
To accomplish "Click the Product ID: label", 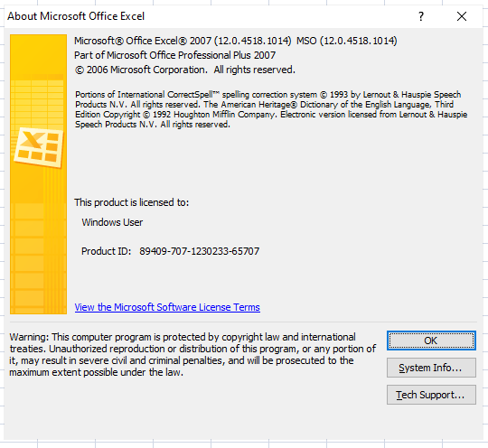I will [106, 251].
